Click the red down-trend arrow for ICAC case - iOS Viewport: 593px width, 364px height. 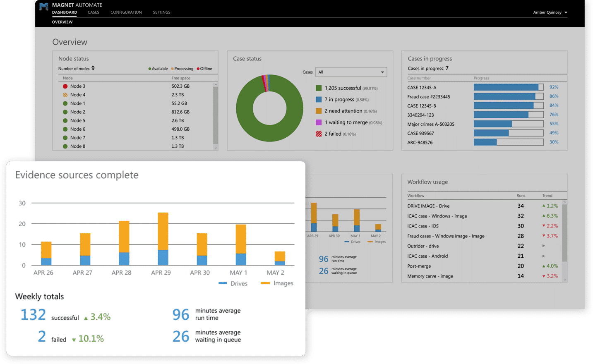544,226
